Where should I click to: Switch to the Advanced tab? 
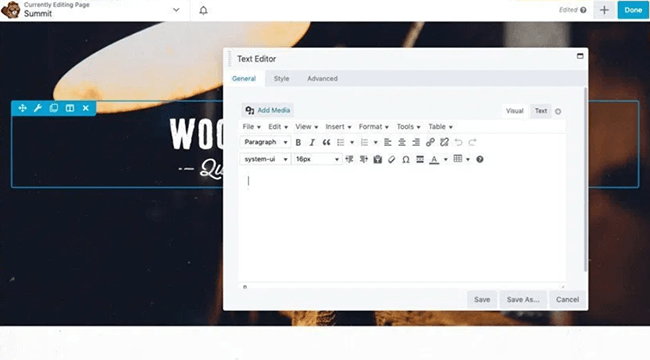tap(322, 78)
